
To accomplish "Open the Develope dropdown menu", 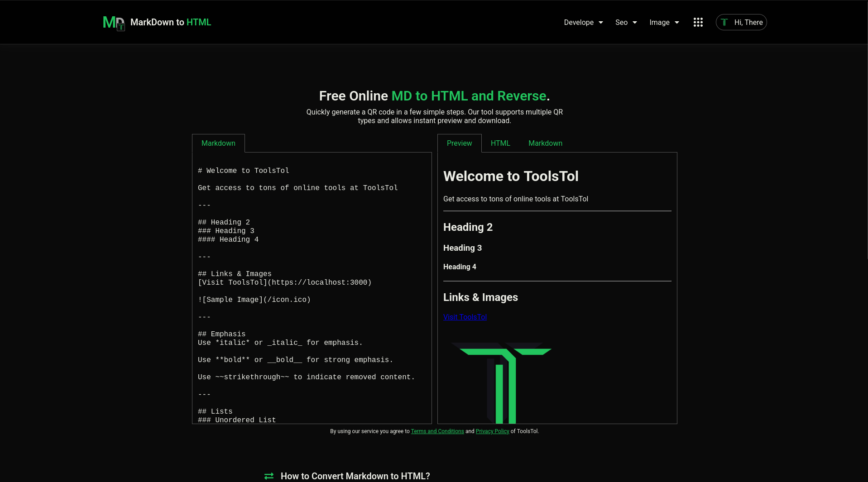I will pyautogui.click(x=583, y=22).
